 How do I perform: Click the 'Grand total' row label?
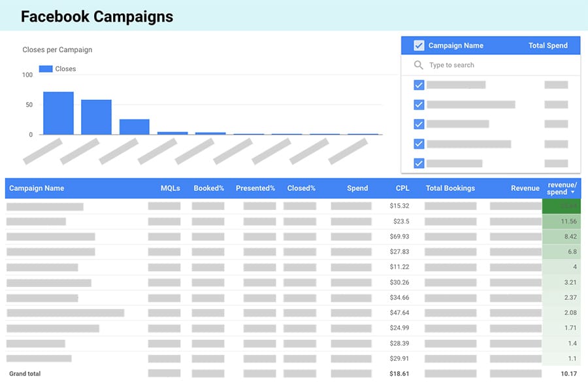(25, 374)
